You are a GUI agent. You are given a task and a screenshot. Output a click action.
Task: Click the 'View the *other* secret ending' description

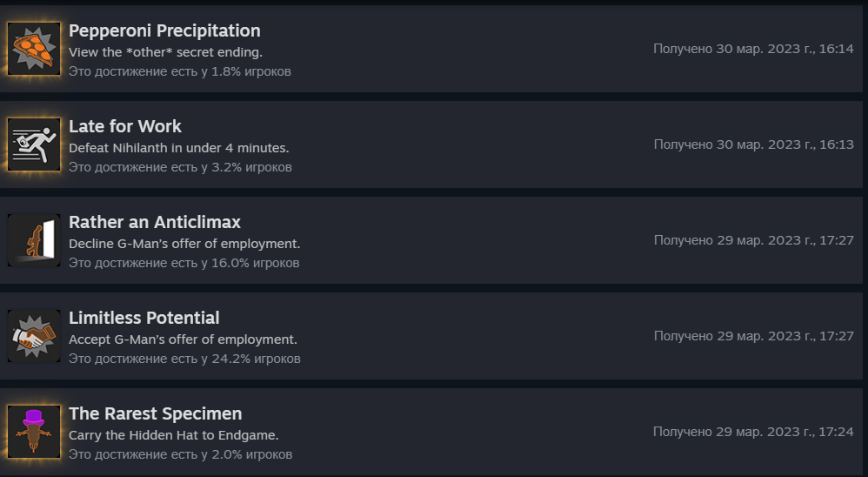165,52
